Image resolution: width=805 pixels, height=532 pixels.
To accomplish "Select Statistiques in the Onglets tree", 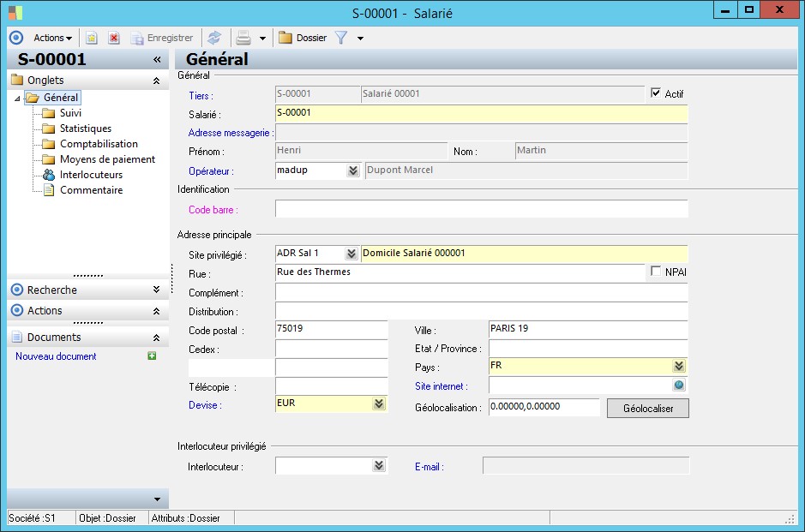I will [x=85, y=129].
